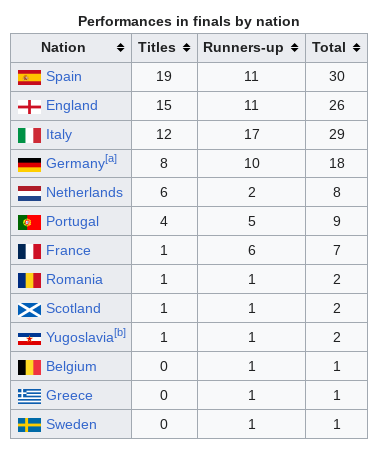Open the Belgium link
Screen dimensions: 381x450
click(71, 366)
